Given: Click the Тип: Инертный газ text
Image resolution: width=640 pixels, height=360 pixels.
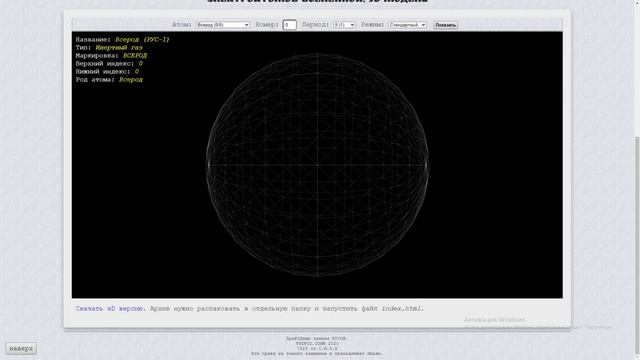Looking at the screenshot, I should pyautogui.click(x=109, y=47).
